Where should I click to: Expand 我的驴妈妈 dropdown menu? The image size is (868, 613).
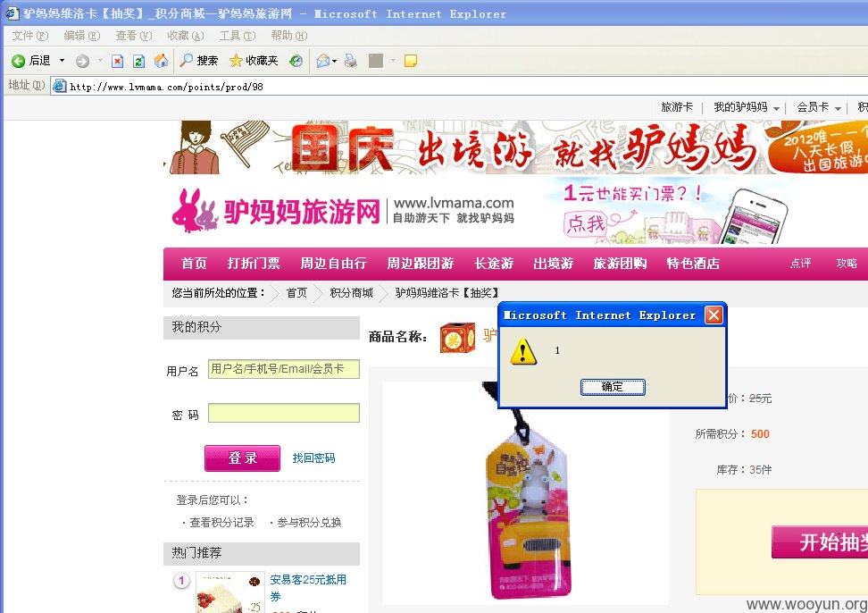[x=776, y=108]
